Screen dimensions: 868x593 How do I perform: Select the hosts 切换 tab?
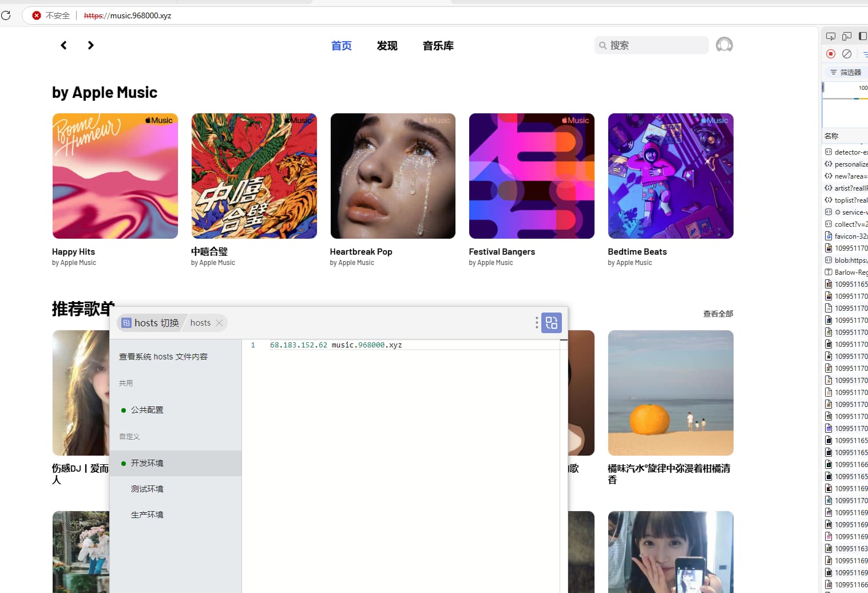point(150,323)
